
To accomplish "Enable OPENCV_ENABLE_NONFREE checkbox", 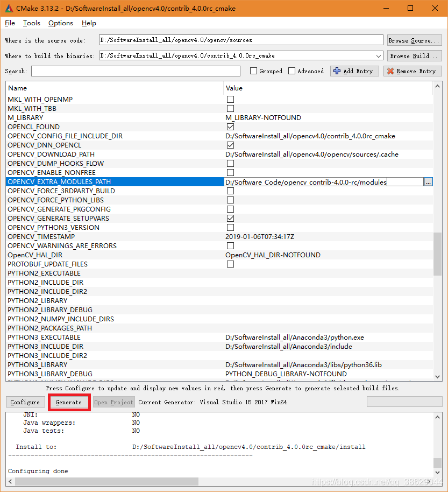I will [x=230, y=173].
